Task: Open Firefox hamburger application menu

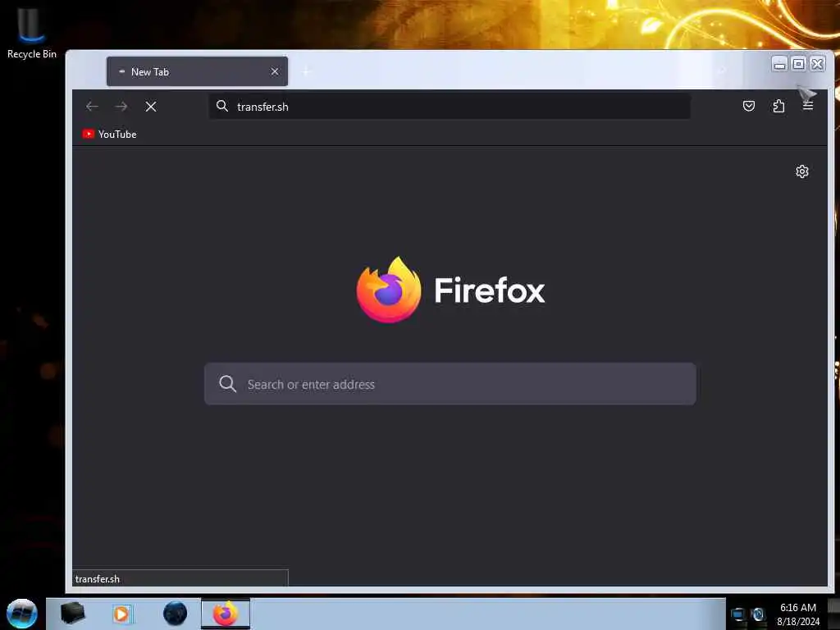Action: coord(808,106)
